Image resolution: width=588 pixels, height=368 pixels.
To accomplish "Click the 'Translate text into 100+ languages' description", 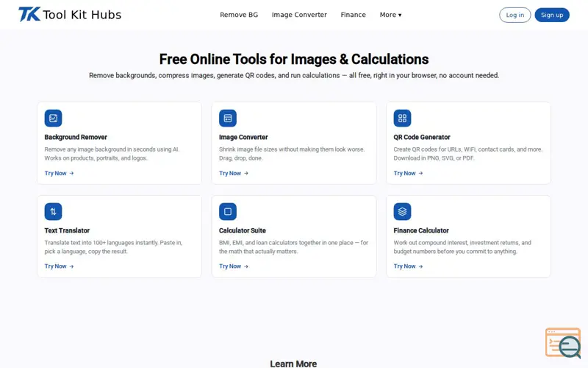I will tap(114, 247).
